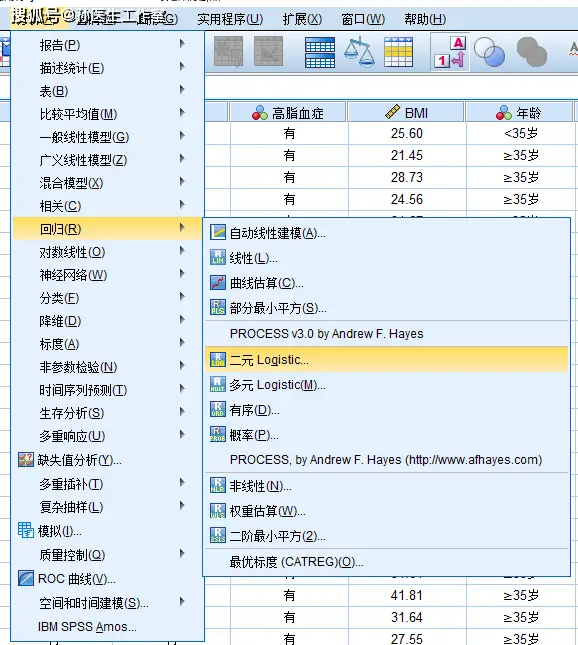
Task: Expand the 描述统计(E) submenu arrow
Action: [182, 67]
